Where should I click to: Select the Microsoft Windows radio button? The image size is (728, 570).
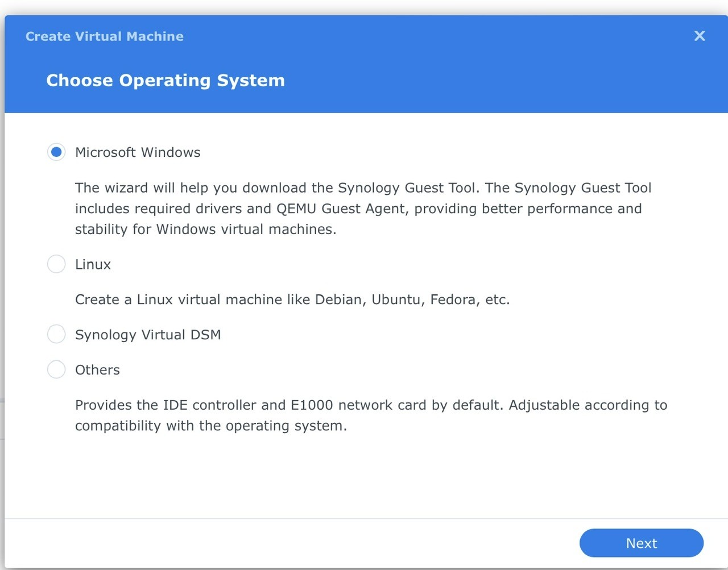click(56, 152)
